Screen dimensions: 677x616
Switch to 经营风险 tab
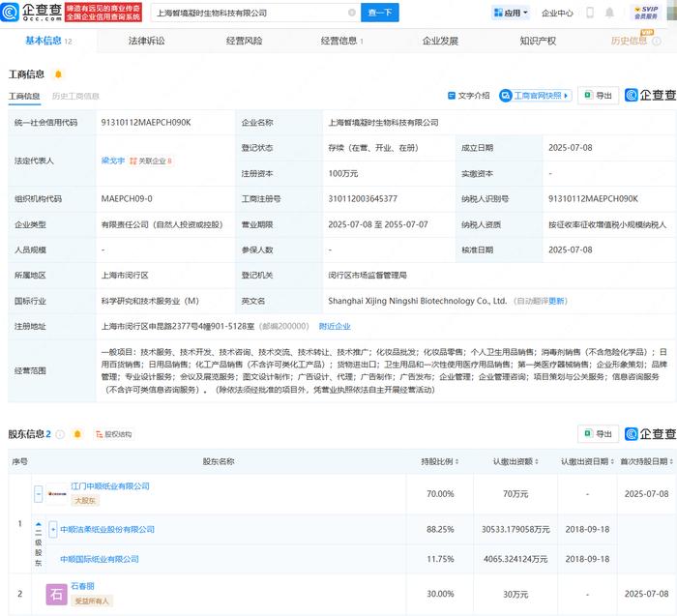click(x=244, y=41)
